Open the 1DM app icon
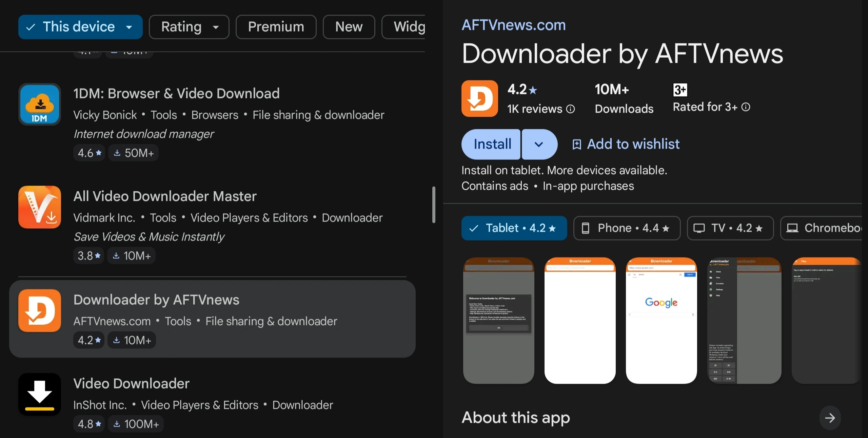The image size is (868, 438). 40,104
